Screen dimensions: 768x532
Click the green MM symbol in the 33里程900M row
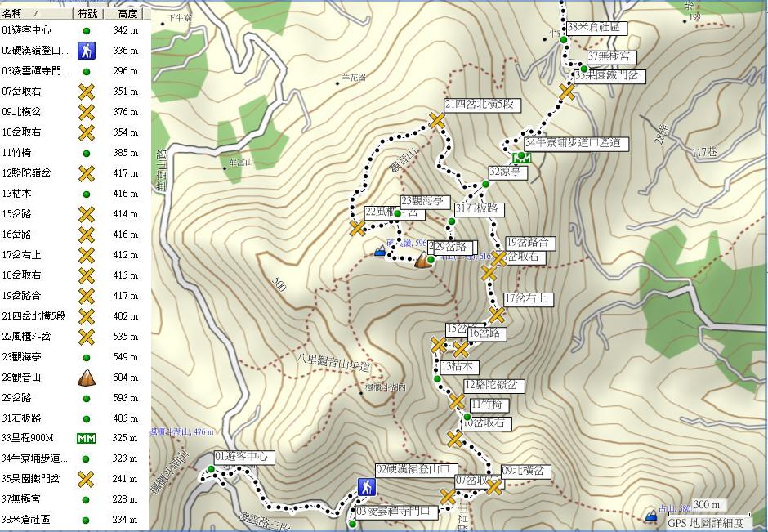point(87,438)
